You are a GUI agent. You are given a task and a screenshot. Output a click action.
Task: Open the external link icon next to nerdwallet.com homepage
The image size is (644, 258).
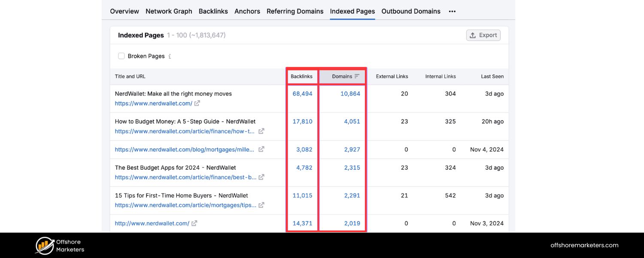click(197, 103)
